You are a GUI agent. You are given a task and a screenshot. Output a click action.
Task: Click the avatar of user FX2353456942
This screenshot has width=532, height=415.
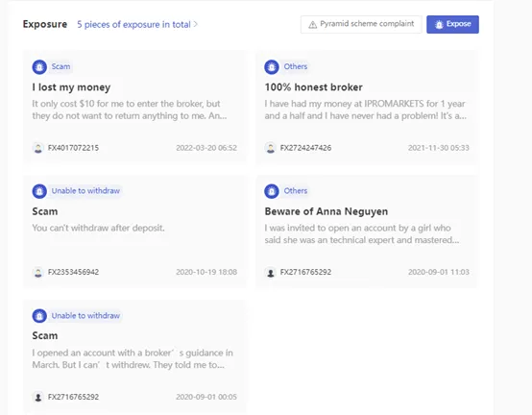pos(38,272)
